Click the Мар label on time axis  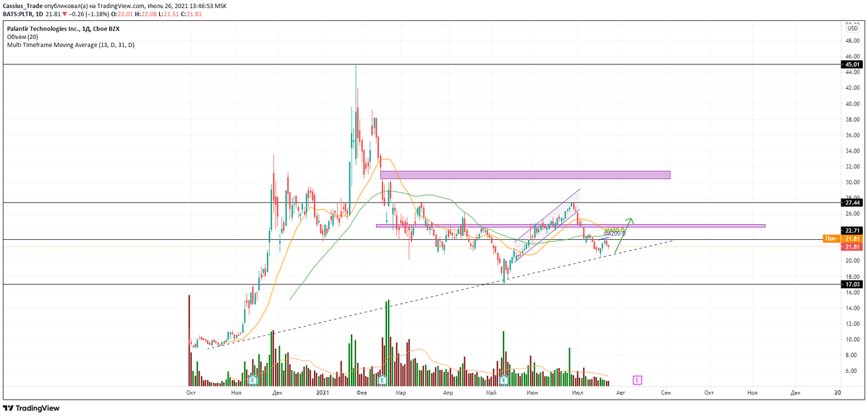tap(401, 393)
